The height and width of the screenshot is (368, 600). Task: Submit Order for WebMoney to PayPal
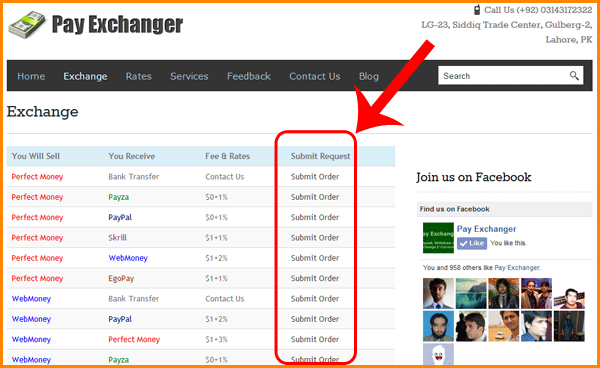coord(315,319)
